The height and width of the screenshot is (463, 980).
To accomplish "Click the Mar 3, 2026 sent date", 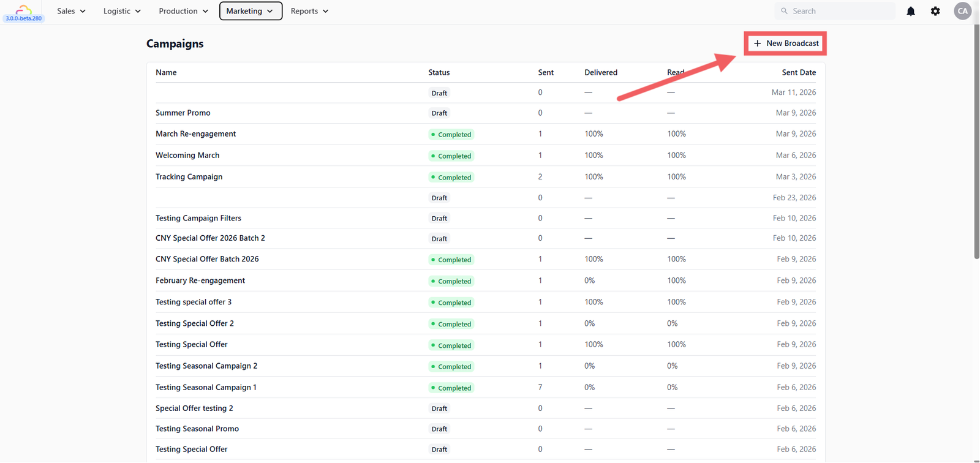I will 796,176.
